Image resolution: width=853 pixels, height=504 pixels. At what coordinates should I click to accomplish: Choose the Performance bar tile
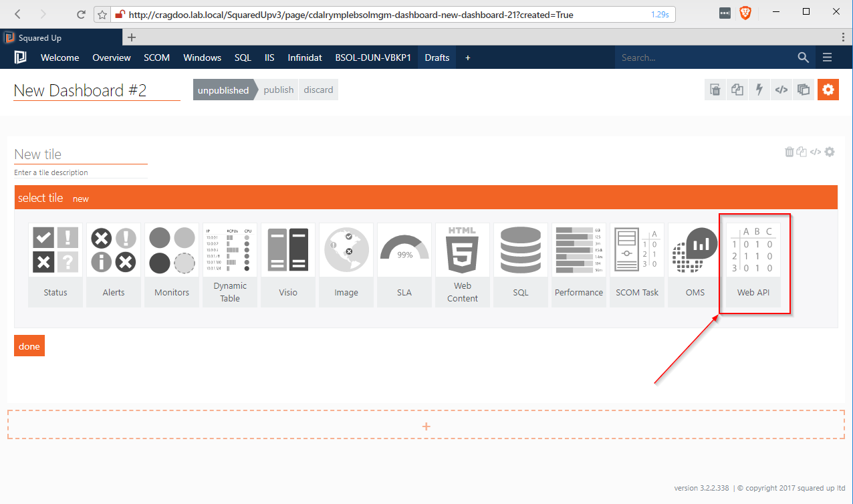point(579,265)
